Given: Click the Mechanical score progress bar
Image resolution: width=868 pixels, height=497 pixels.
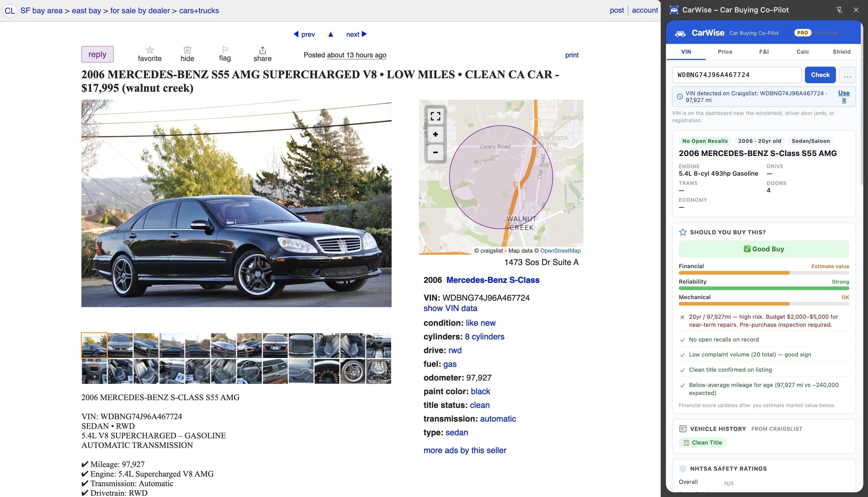Looking at the screenshot, I should (x=764, y=304).
